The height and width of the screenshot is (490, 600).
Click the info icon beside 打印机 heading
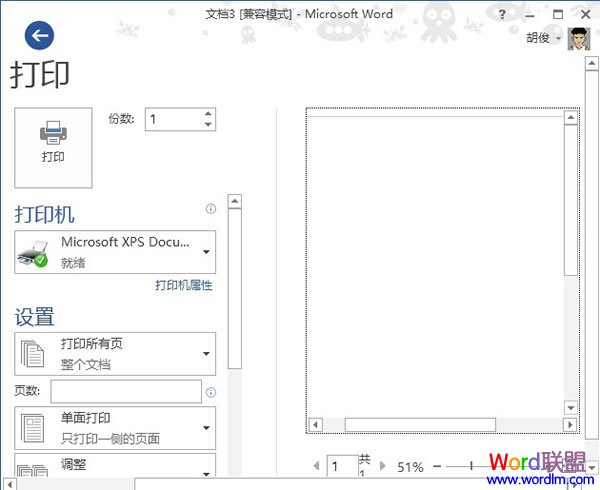(211, 210)
